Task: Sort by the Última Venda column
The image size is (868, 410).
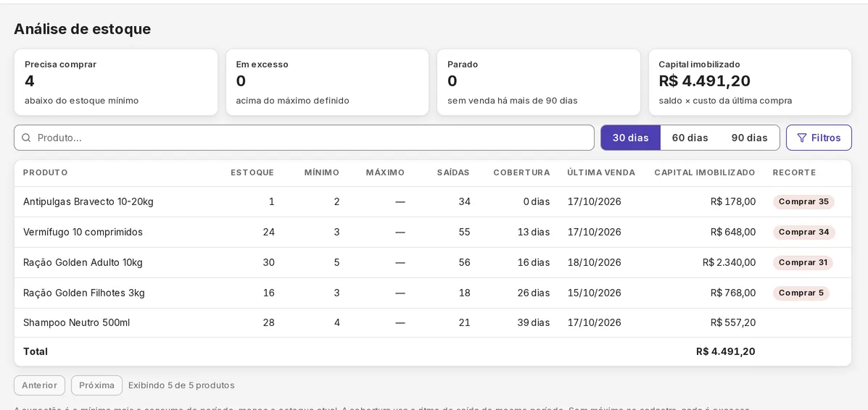Action: click(x=601, y=172)
